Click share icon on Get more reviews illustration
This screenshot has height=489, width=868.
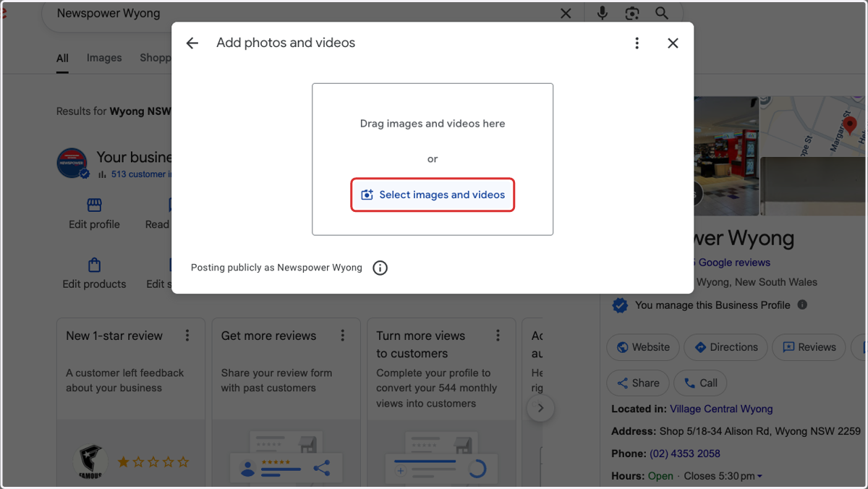322,468
